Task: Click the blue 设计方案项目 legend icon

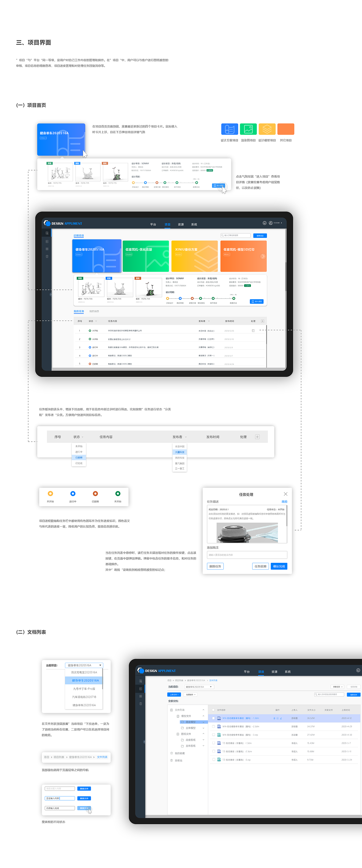Action: (230, 129)
